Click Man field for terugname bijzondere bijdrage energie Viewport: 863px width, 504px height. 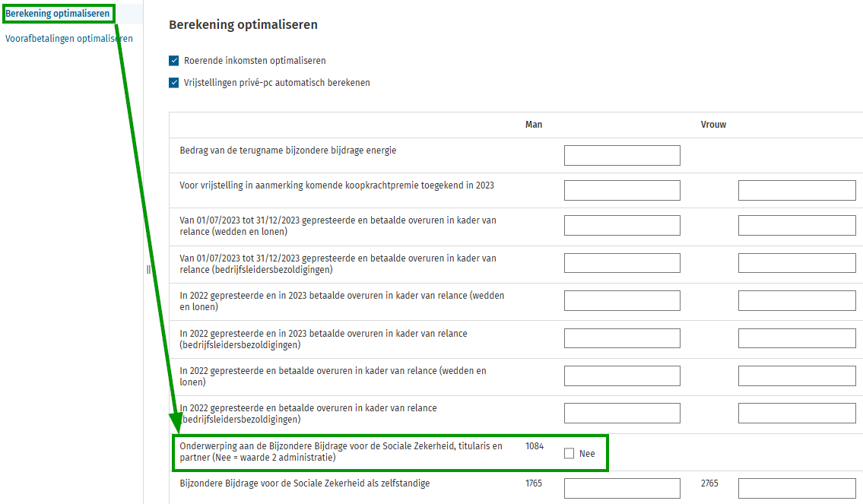[621, 156]
